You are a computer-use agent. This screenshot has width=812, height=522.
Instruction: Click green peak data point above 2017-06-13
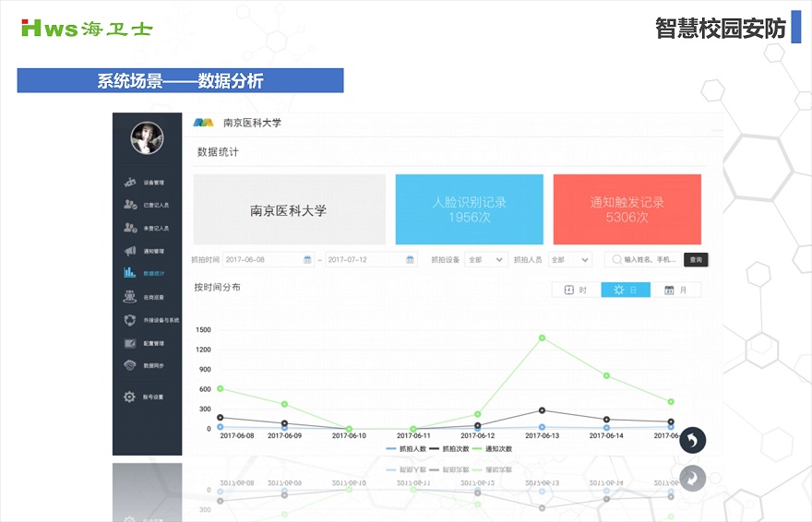pyautogui.click(x=543, y=338)
